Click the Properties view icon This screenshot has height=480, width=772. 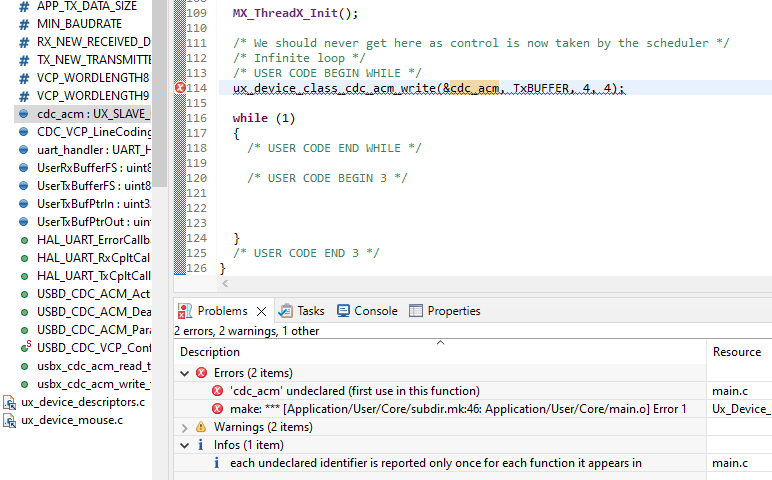click(x=416, y=311)
